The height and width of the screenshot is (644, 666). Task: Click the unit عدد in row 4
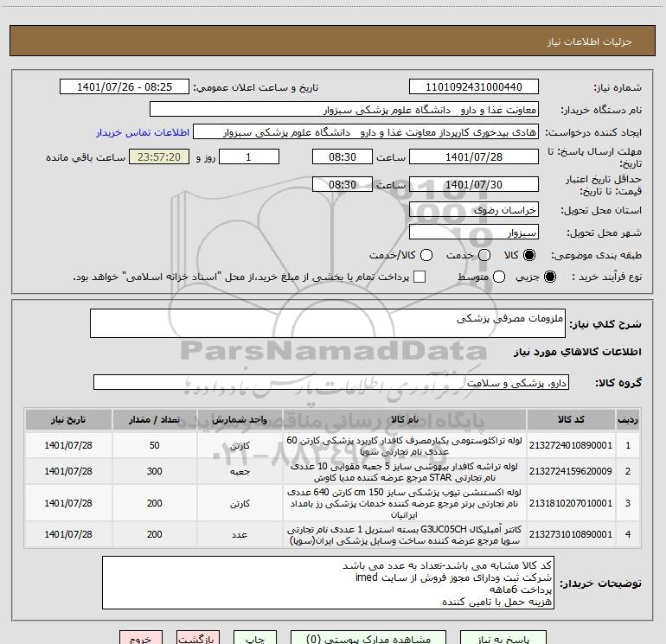(x=240, y=534)
